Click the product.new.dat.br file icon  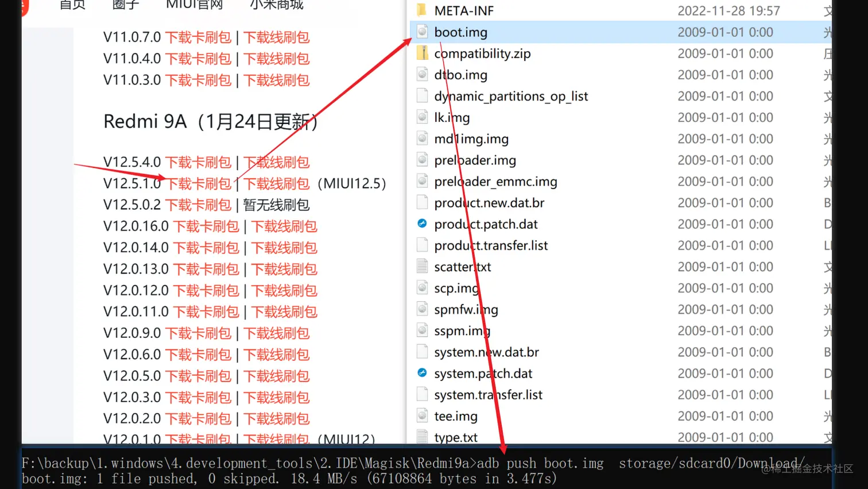(x=422, y=202)
